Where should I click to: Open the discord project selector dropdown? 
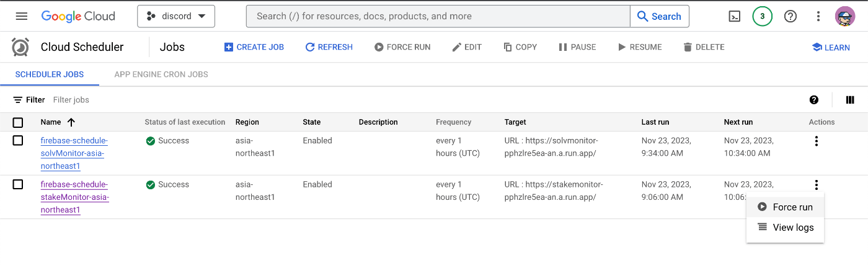point(176,16)
